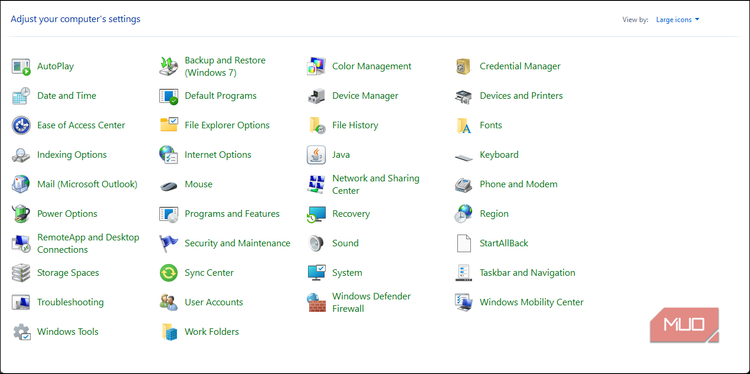The height and width of the screenshot is (374, 750).
Task: Open the Java coffee cup icon
Action: pyautogui.click(x=316, y=155)
